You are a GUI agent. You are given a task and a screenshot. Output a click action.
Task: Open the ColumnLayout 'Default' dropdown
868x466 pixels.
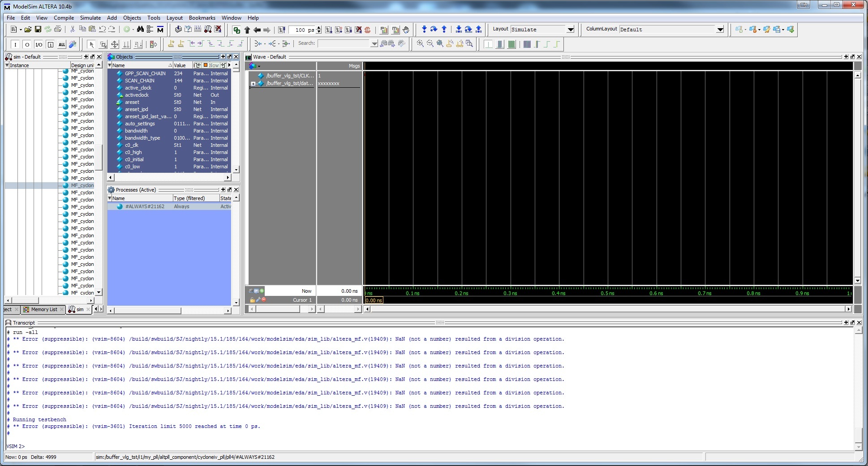point(720,30)
